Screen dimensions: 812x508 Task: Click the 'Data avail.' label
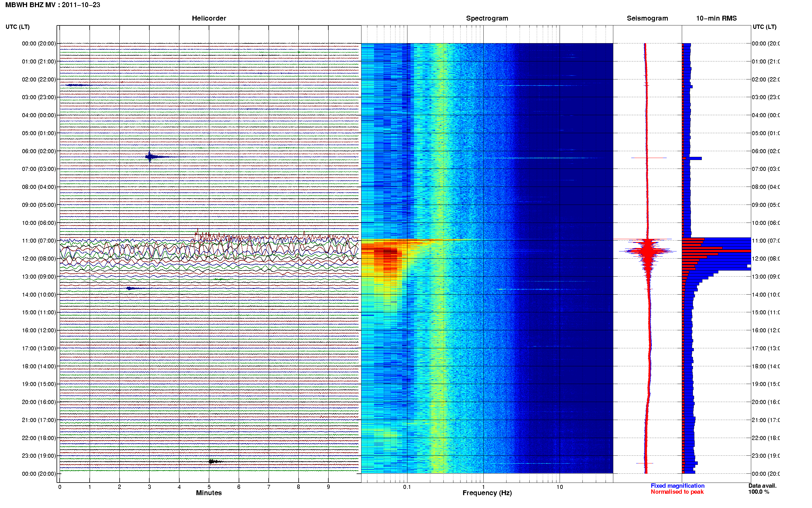762,486
